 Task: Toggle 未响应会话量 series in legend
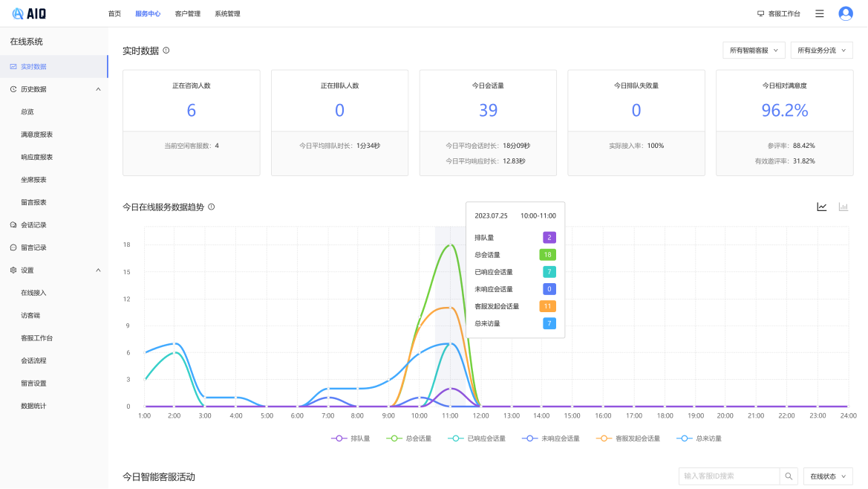[x=551, y=438]
